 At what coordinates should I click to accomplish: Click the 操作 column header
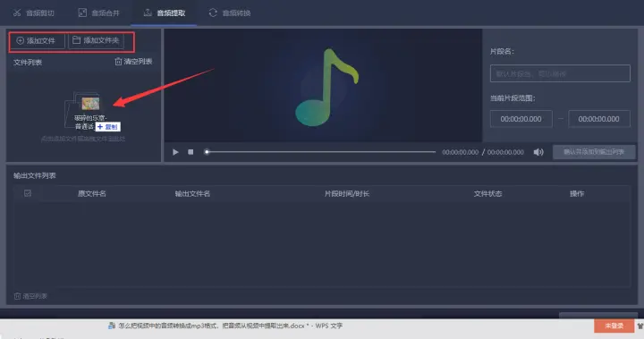point(577,193)
